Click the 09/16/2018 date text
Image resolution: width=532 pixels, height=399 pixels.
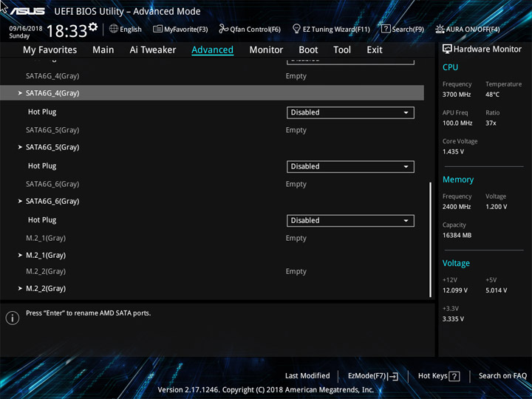point(26,29)
